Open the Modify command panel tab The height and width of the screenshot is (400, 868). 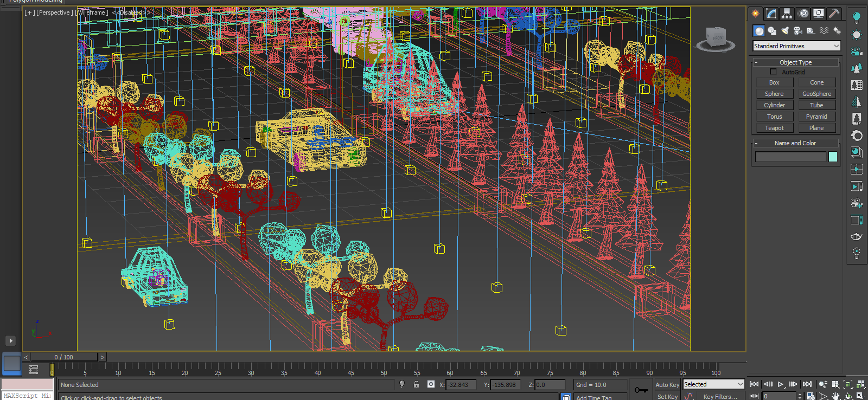click(771, 14)
